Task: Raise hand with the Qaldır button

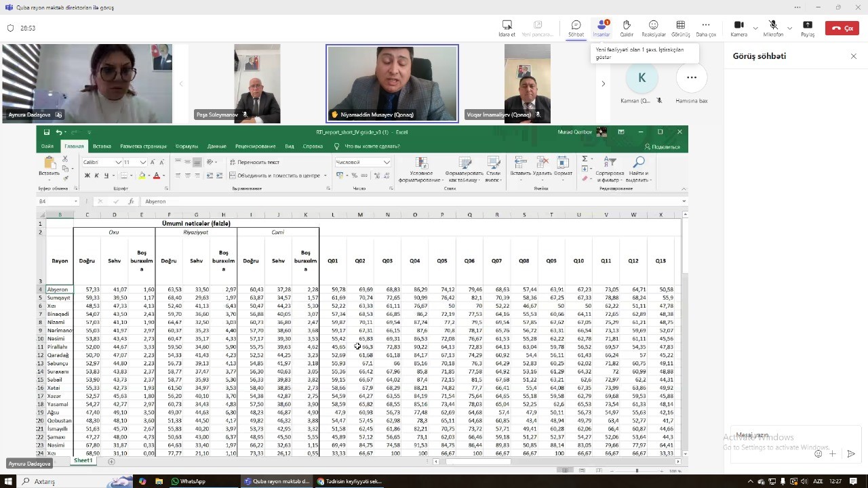Action: point(627,28)
